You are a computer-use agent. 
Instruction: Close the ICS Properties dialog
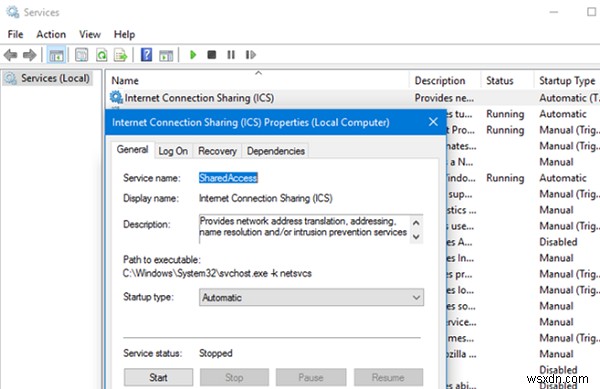[433, 122]
